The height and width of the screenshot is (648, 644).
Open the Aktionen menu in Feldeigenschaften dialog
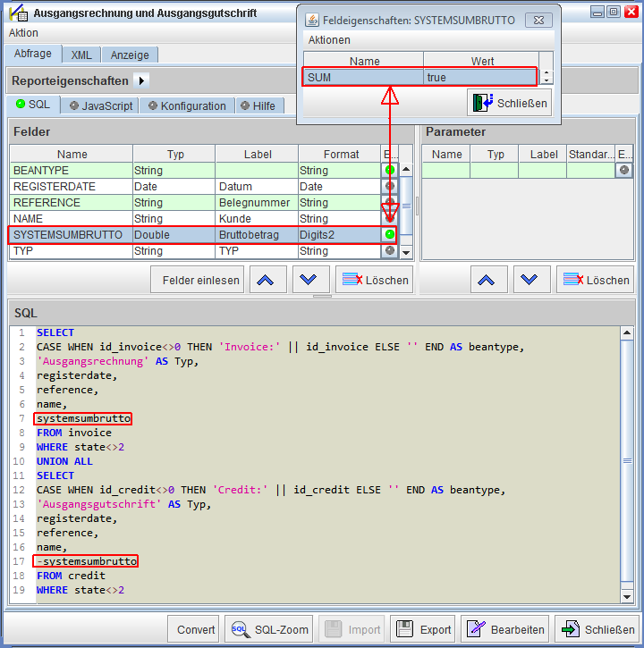[329, 40]
